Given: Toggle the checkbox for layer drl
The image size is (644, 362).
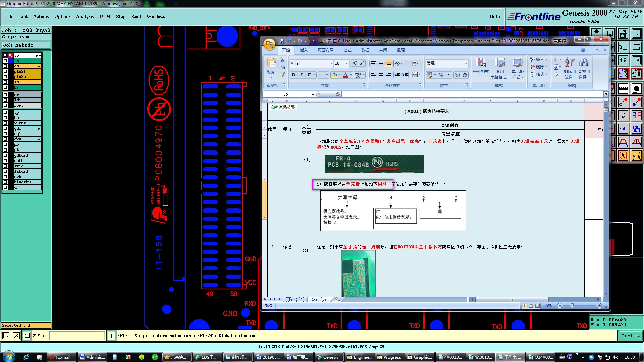Looking at the screenshot, I should (5, 95).
